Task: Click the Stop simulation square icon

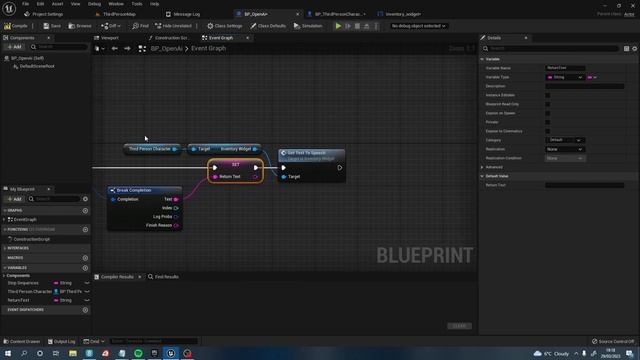Action: 357,26
